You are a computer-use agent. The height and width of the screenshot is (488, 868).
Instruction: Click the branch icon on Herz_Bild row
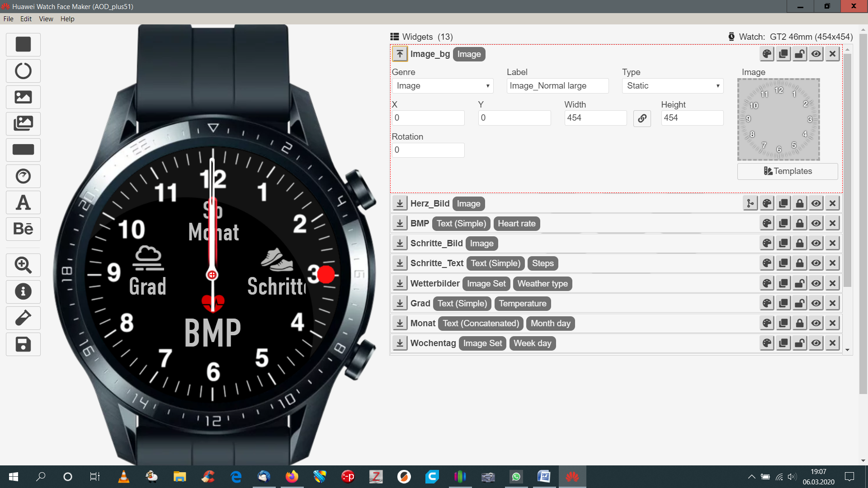click(x=750, y=203)
